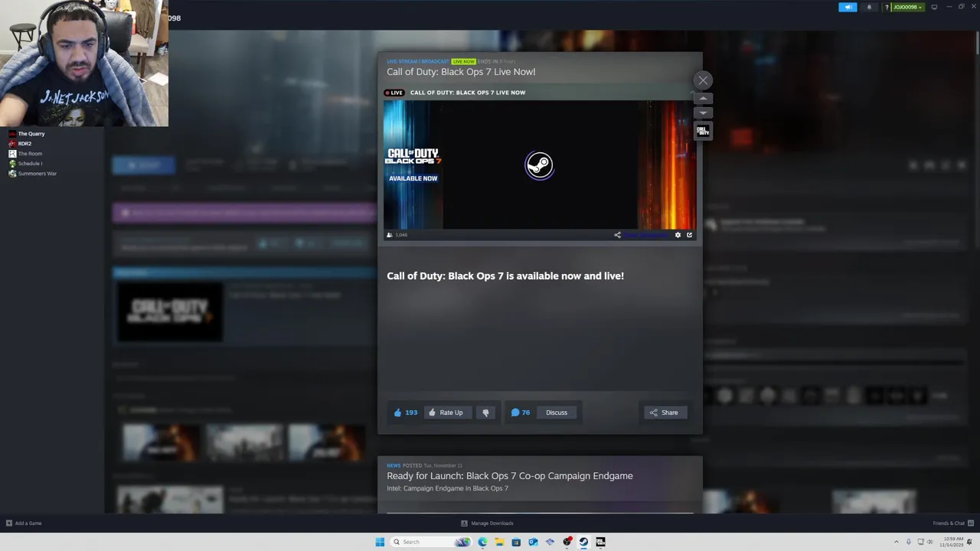Rate down with thumbs down button
Viewport: 980px width, 551px height.
coord(485,412)
